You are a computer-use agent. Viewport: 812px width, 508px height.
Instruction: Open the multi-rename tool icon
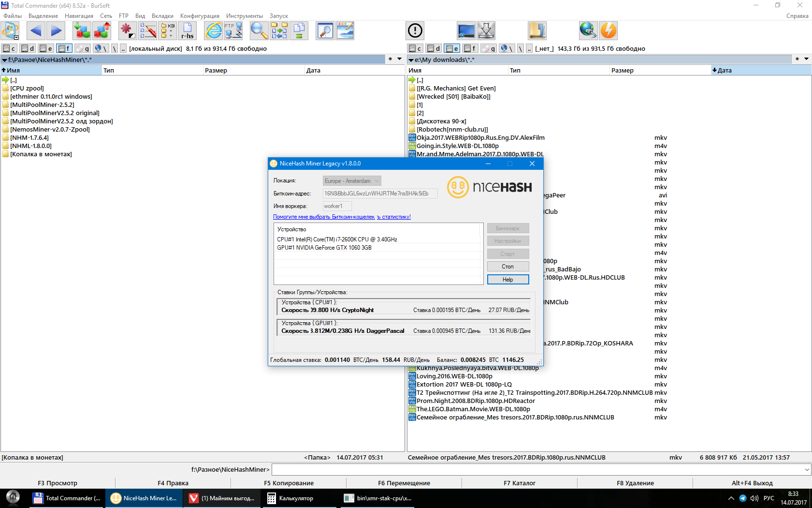(147, 31)
